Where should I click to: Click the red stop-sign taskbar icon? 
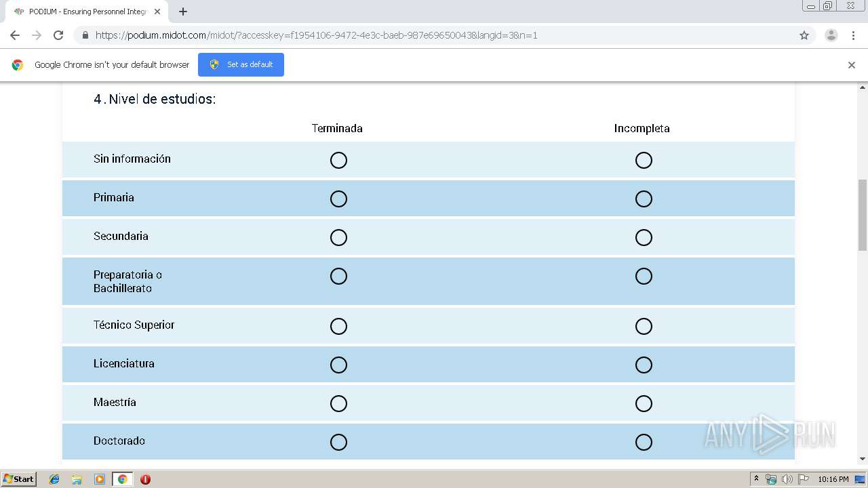[145, 479]
